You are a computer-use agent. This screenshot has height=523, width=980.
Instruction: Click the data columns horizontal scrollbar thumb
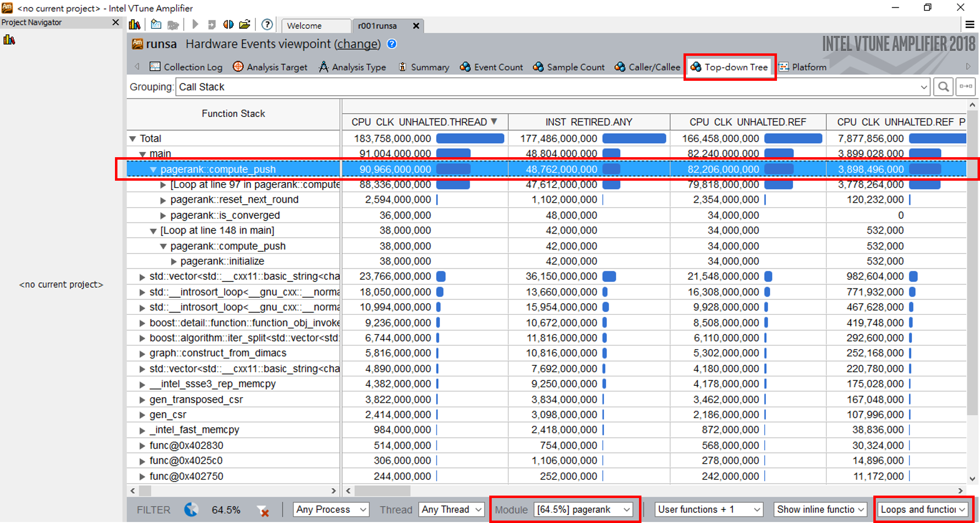click(382, 491)
